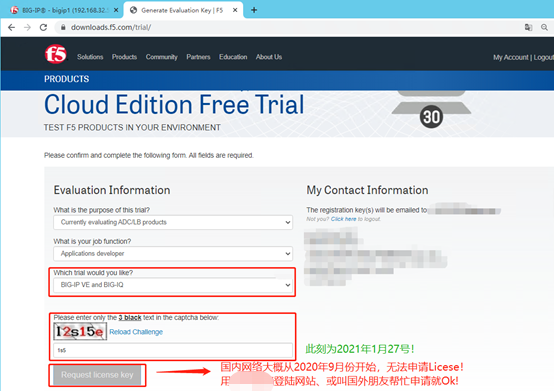Click the F5 logo
Screen dimensions: 554x391
pyautogui.click(x=55, y=54)
